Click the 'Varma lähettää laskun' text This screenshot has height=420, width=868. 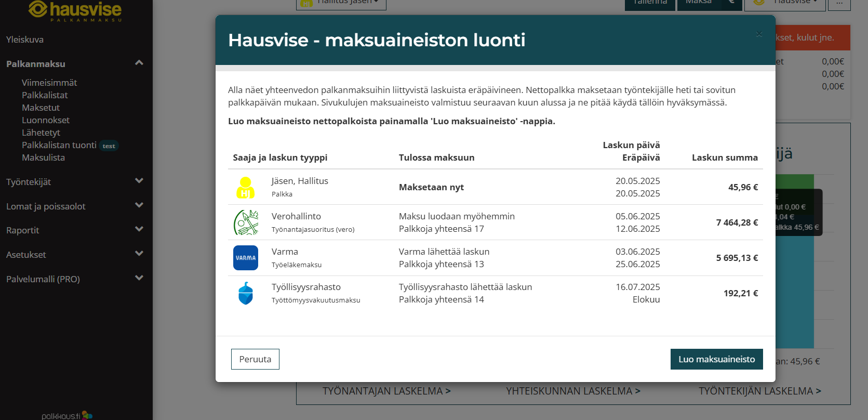[x=444, y=252]
